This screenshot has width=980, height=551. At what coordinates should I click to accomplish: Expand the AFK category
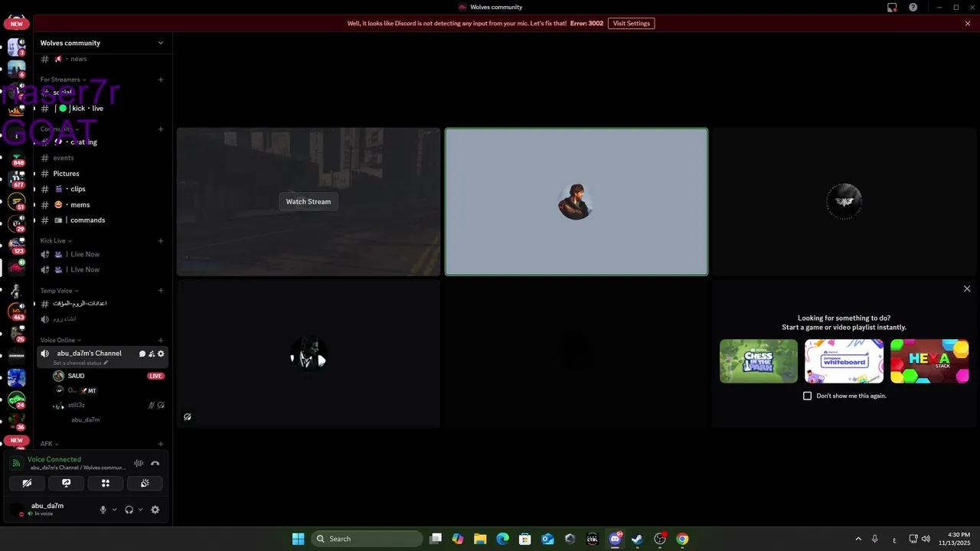49,444
